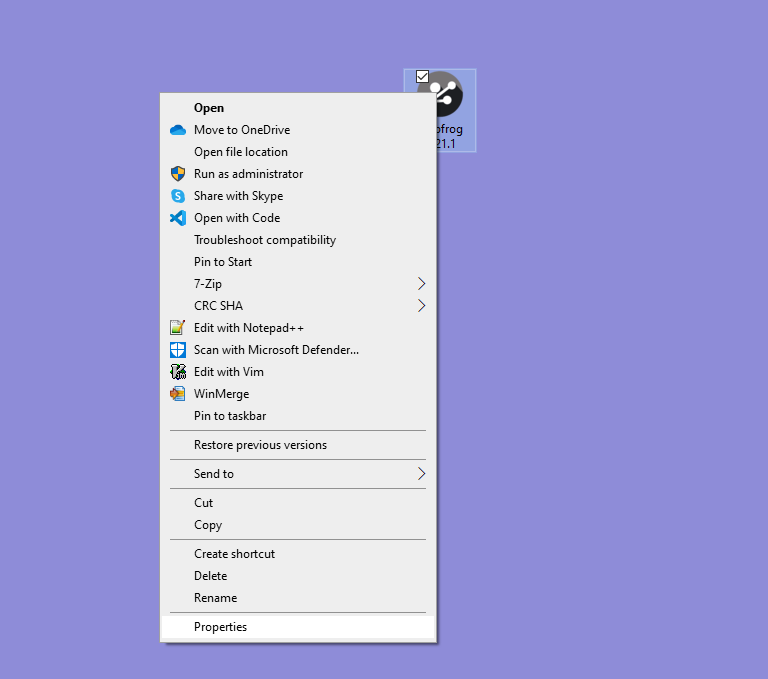Select Troubleshoot compatibility
The width and height of the screenshot is (768, 679).
(x=264, y=240)
